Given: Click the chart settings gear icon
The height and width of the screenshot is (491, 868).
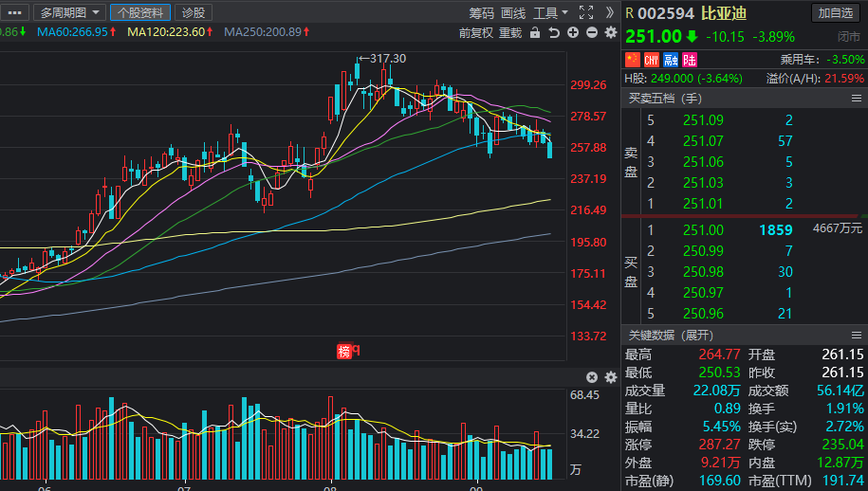Looking at the screenshot, I should [x=610, y=32].
